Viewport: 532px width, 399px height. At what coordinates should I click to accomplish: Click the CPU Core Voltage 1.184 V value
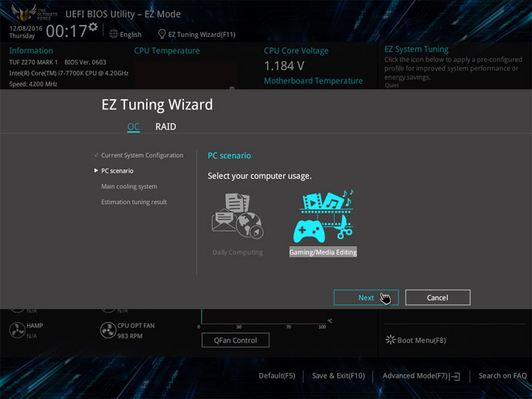[284, 66]
